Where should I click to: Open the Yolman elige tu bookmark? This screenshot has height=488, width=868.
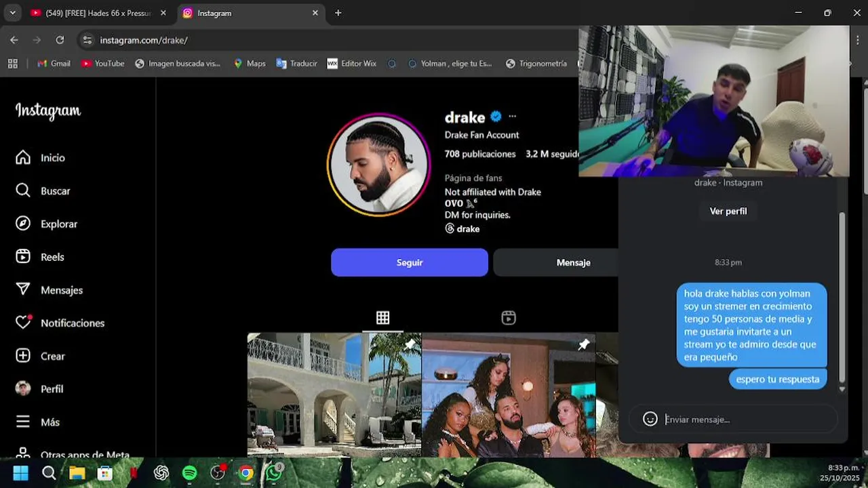(x=450, y=63)
